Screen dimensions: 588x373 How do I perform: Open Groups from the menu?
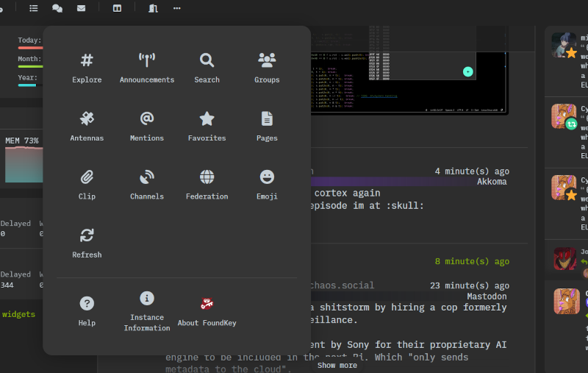(x=267, y=68)
